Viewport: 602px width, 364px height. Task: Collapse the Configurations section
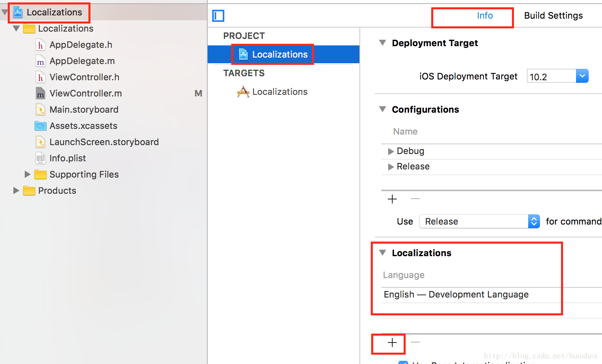coord(382,109)
